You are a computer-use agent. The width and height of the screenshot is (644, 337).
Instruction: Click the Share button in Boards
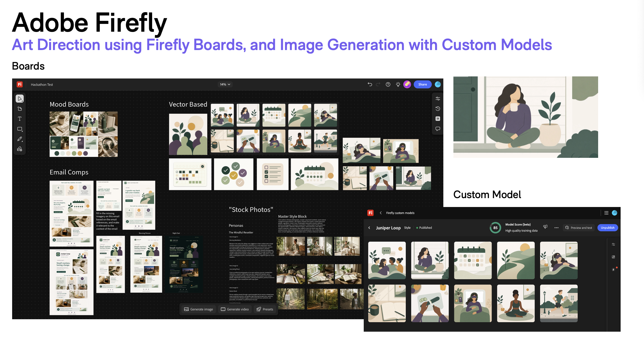click(x=423, y=84)
